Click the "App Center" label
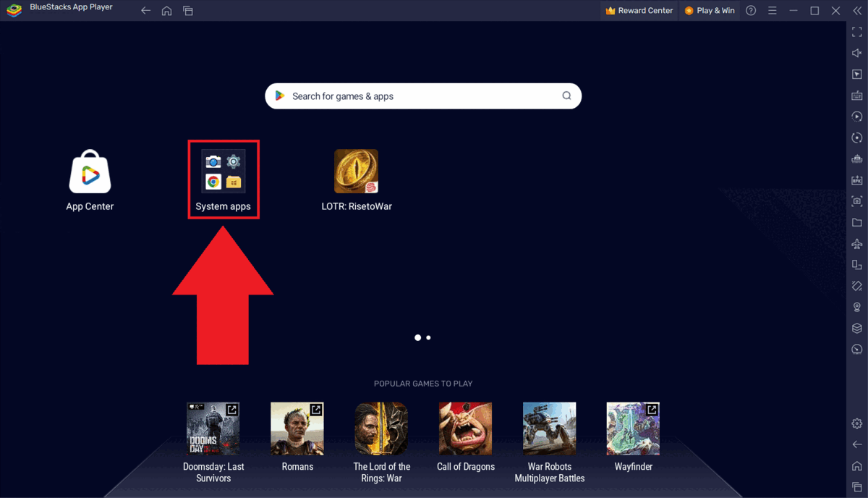 90,206
